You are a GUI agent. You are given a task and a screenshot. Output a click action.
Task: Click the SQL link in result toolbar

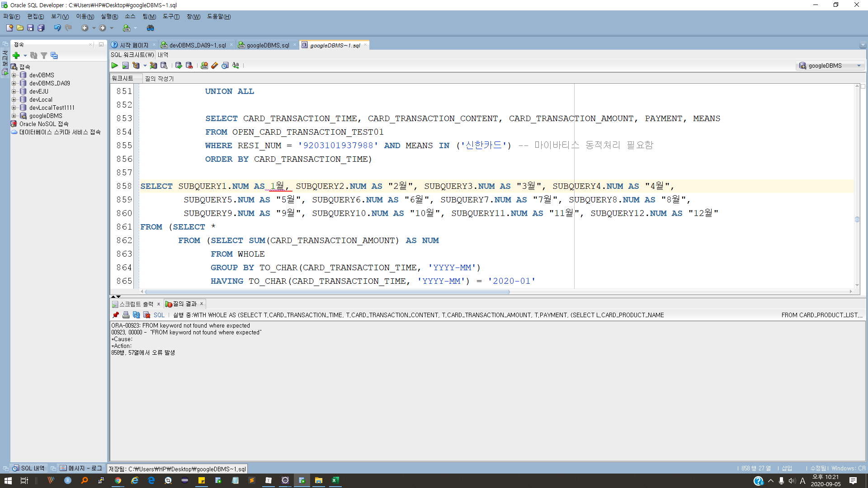pyautogui.click(x=159, y=315)
